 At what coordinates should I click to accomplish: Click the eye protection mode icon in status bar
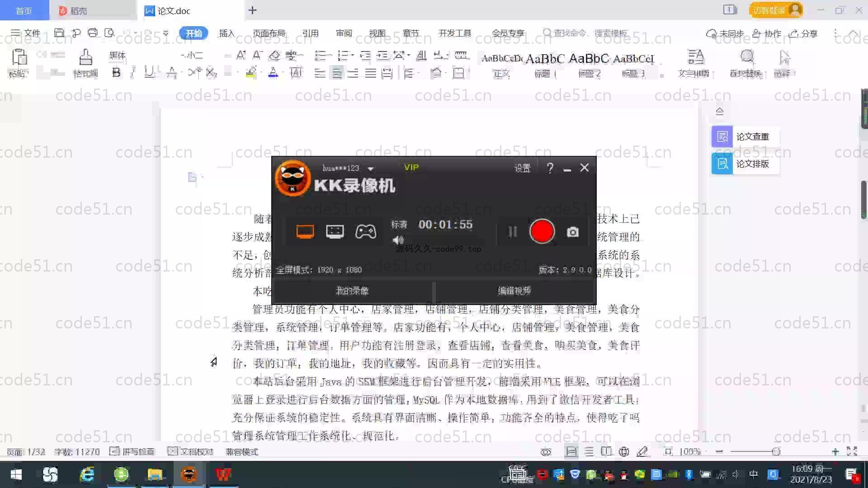click(x=546, y=451)
